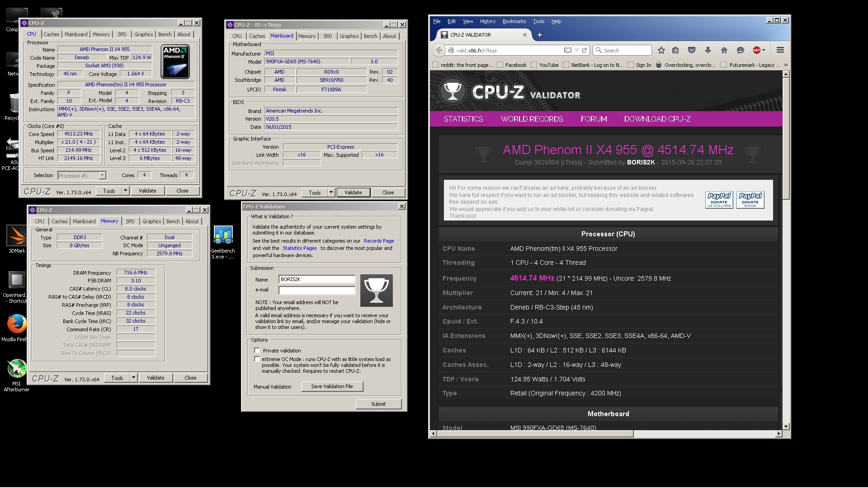868x488 pixels.
Task: Click the AMD Phenom II processor logo
Action: point(175,62)
